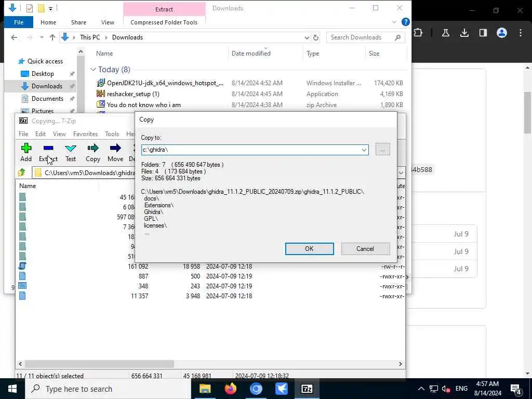Refresh the Downloads folder view
532x399 pixels.
point(315,37)
